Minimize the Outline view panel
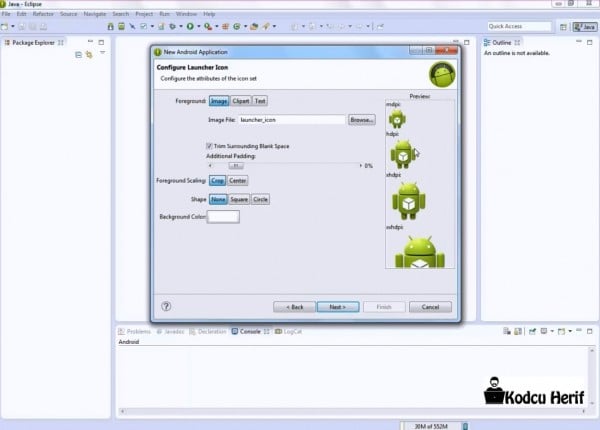The image size is (600, 430). pos(579,42)
